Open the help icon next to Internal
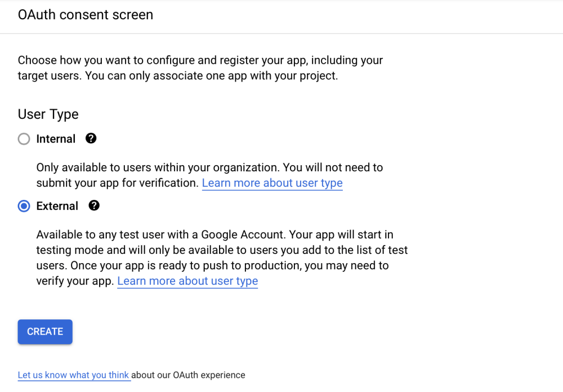Screen dimensions: 563x392 point(91,139)
